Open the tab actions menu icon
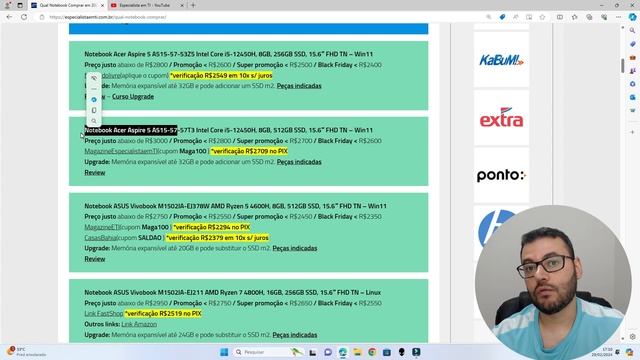This screenshot has width=640, height=360. 20,5
